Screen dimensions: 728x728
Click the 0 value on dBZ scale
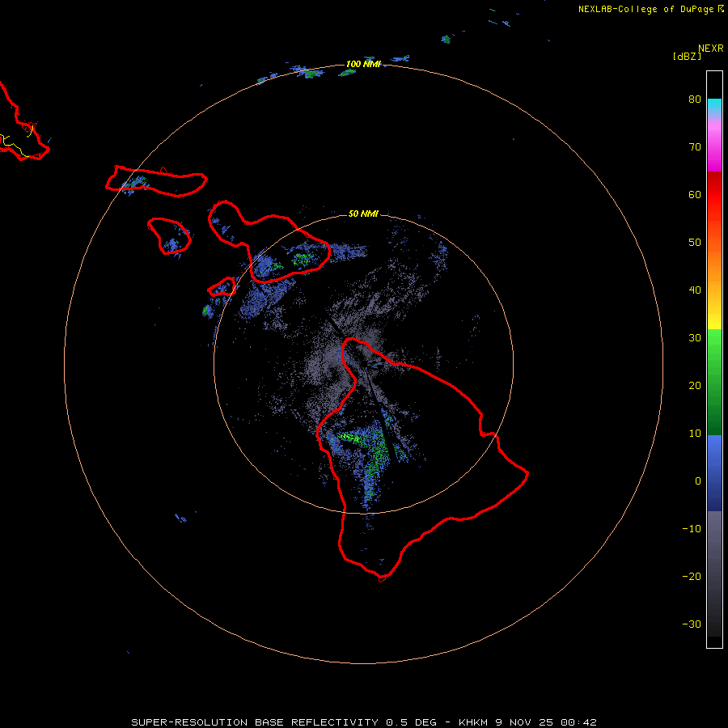tap(698, 481)
